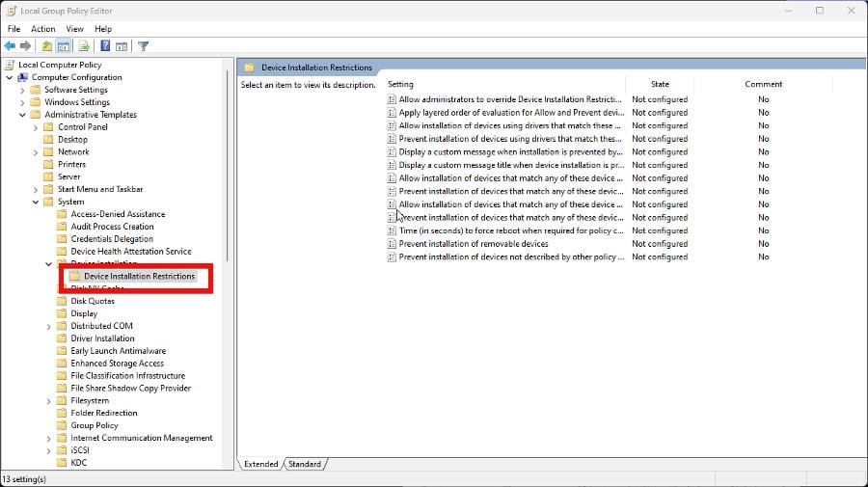Select 'Display a custom message title' setting
The image size is (868, 487).
pos(511,165)
